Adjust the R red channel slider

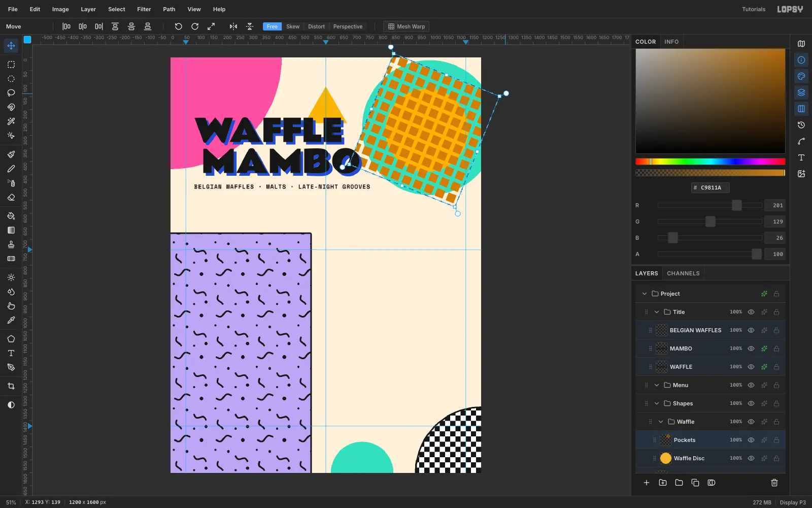[x=710, y=205]
